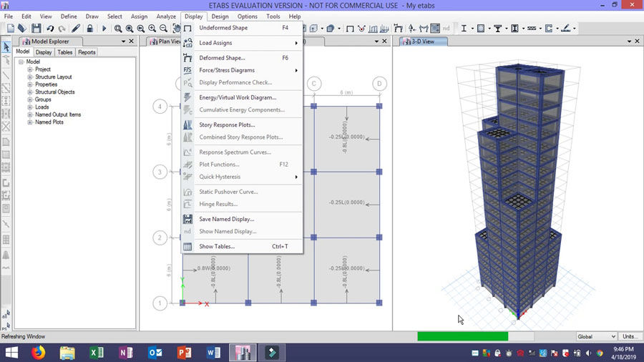Screen dimensions: 644x362
Task: Click the zoom in plus magnifier
Action: click(152, 29)
